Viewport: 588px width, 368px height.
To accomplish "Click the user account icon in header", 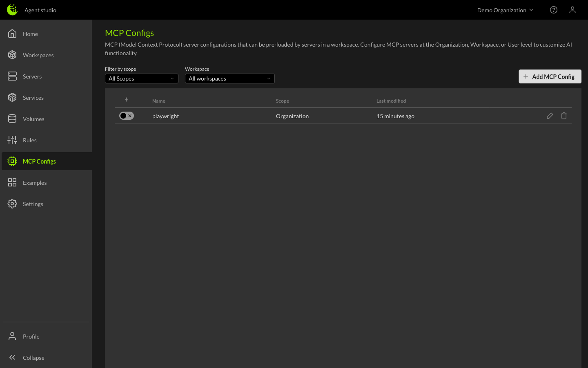I will [572, 10].
